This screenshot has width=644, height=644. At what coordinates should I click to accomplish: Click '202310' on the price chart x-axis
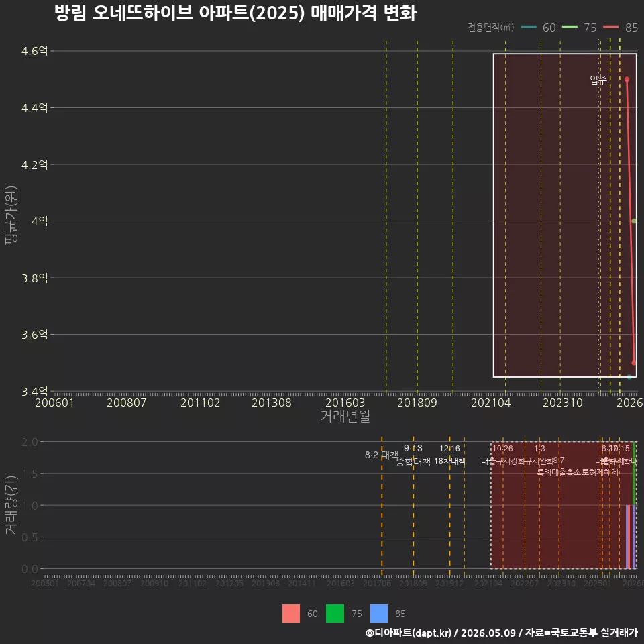pyautogui.click(x=563, y=402)
